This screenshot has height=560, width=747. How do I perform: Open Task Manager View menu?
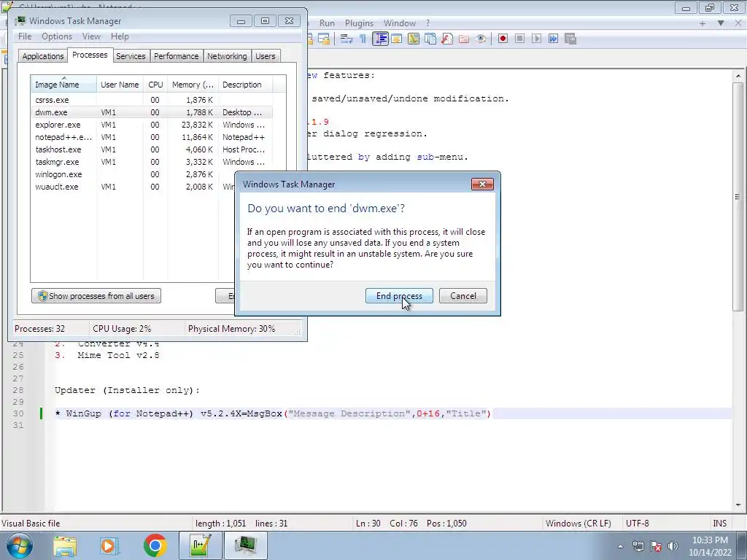(91, 36)
